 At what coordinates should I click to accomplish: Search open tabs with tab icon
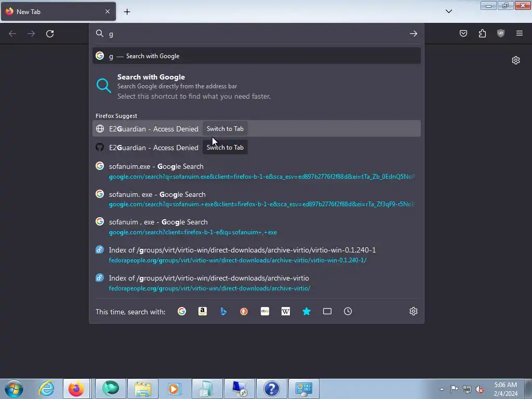click(x=327, y=311)
